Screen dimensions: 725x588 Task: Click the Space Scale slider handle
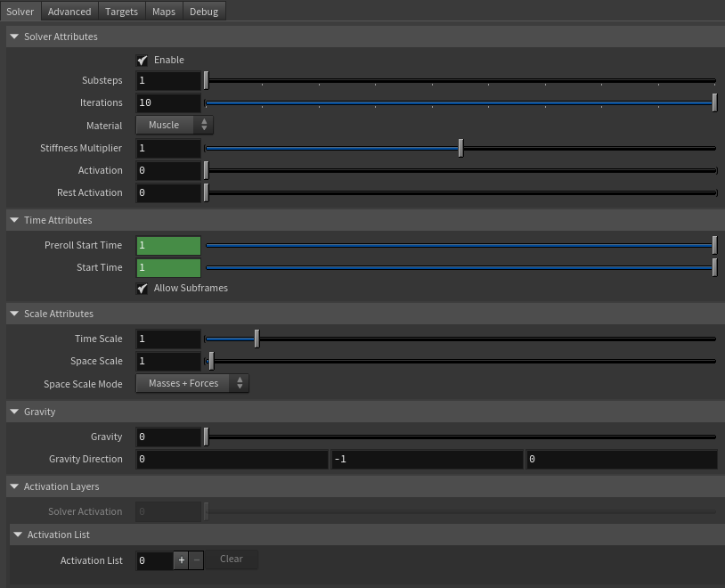(x=211, y=361)
